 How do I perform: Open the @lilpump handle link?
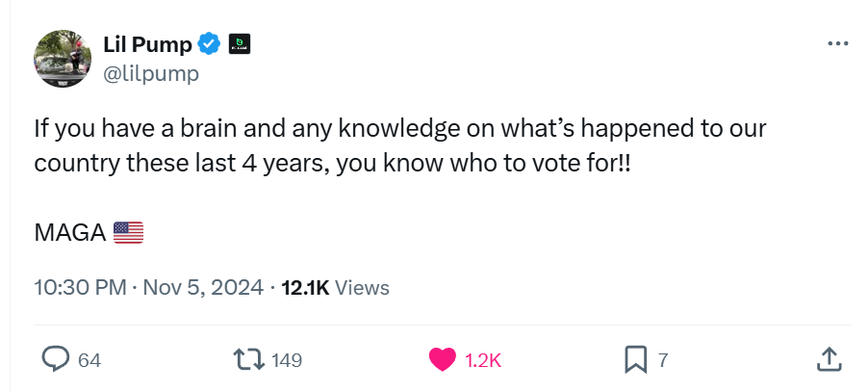(x=151, y=73)
